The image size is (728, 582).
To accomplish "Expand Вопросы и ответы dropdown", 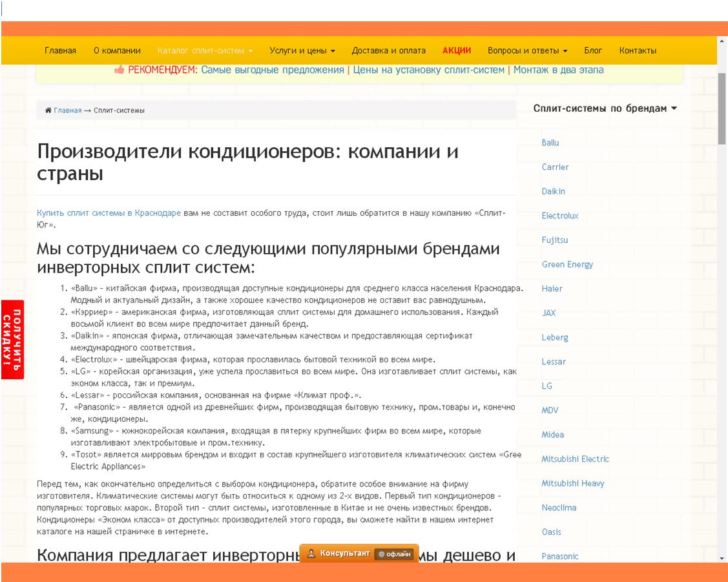I will tap(527, 50).
